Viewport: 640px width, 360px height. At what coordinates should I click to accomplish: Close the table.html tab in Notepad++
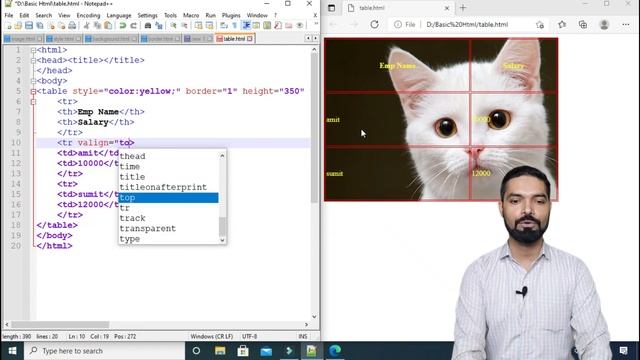pos(249,39)
